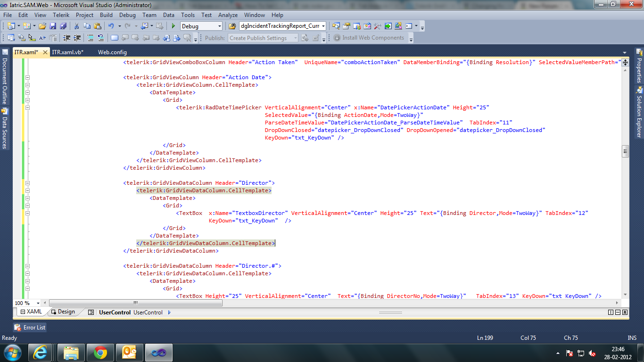
Task: Click the New Project toolbar icon
Action: click(11, 26)
